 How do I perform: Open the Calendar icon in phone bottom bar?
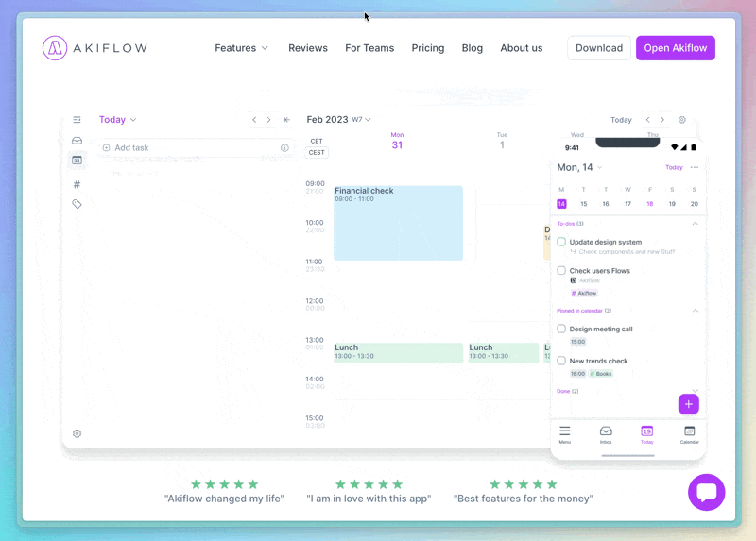(x=690, y=434)
